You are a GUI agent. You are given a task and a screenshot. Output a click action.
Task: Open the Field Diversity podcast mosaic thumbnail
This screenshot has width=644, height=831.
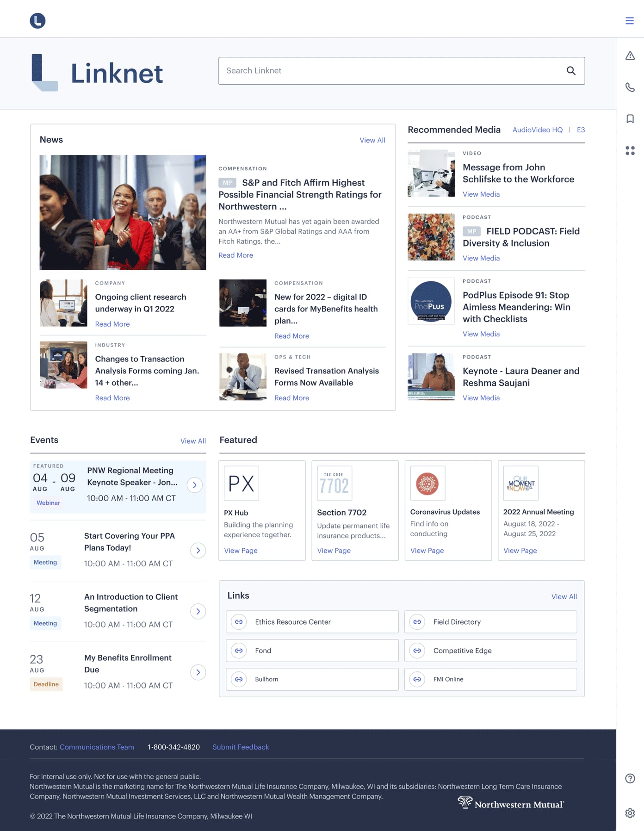[x=431, y=237]
